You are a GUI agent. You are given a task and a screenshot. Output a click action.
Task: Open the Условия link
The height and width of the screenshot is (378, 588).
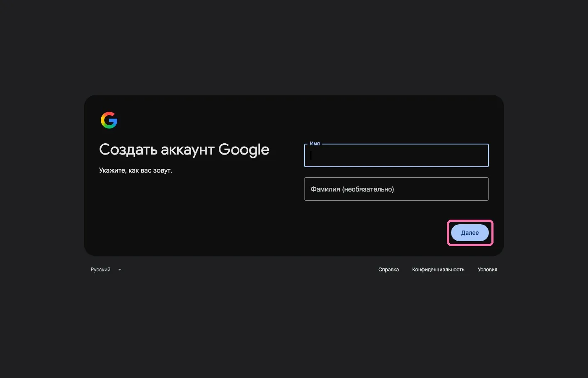click(487, 270)
